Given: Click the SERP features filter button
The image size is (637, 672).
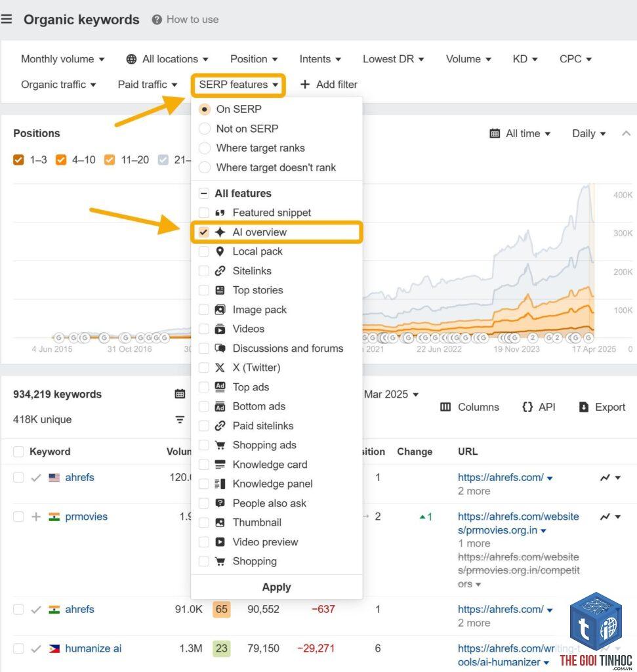Looking at the screenshot, I should (238, 85).
